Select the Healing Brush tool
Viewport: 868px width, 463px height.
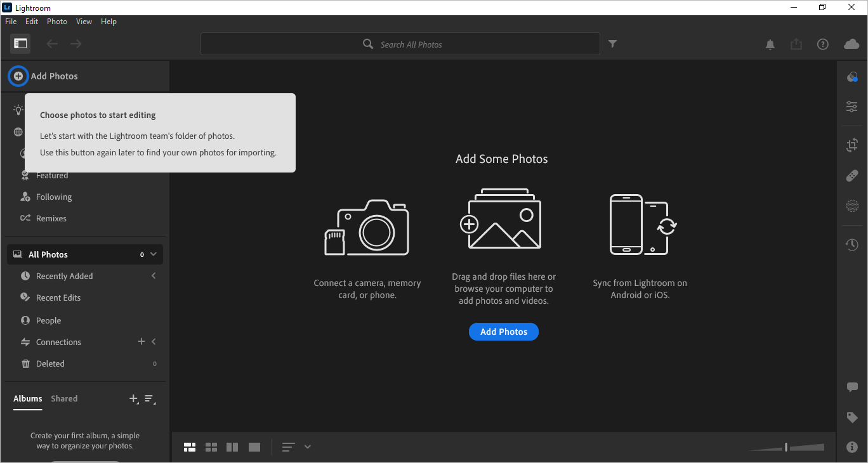coord(852,176)
